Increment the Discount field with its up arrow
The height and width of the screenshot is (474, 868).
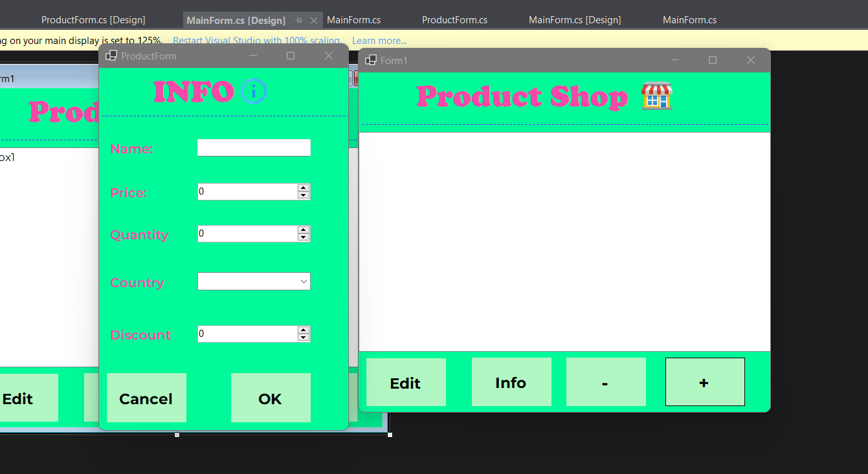click(304, 330)
